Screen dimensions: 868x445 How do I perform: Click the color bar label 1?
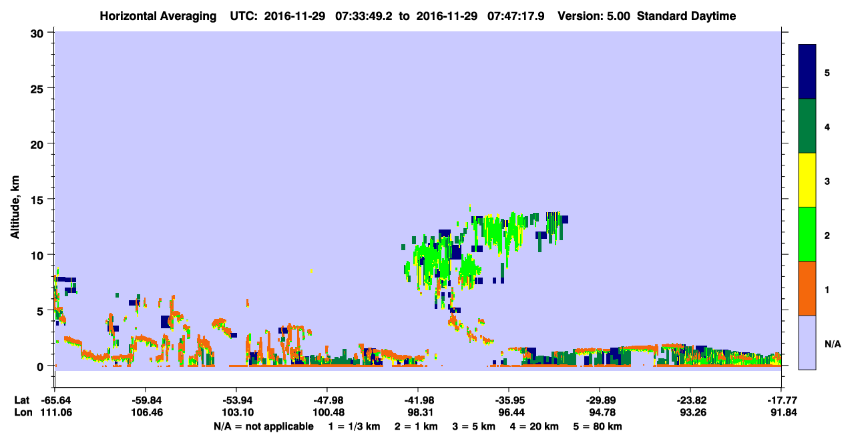point(827,289)
